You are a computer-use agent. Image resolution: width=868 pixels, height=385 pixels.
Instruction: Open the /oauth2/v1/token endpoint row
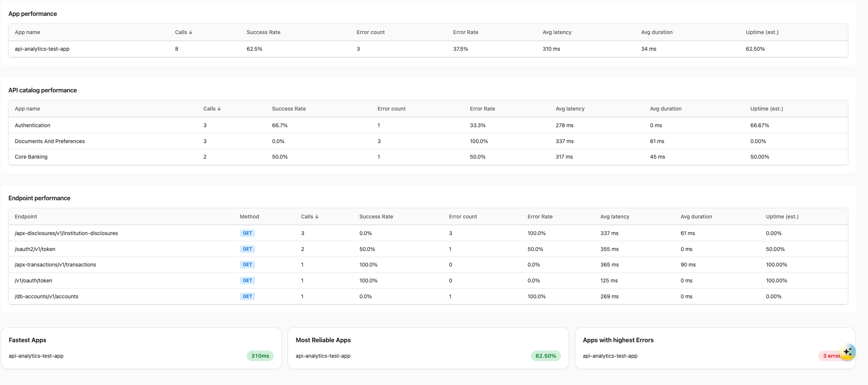pyautogui.click(x=428, y=249)
